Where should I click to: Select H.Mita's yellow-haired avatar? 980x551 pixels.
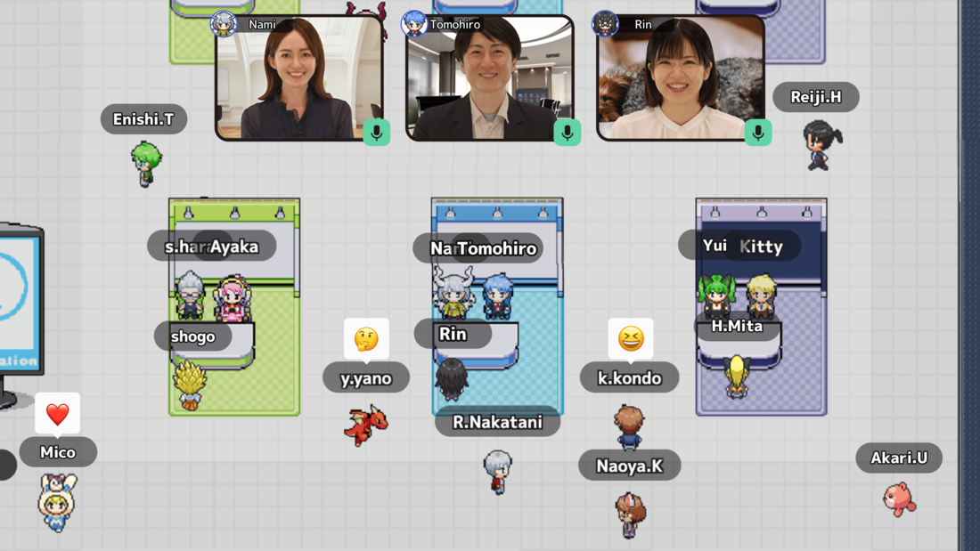point(737,377)
